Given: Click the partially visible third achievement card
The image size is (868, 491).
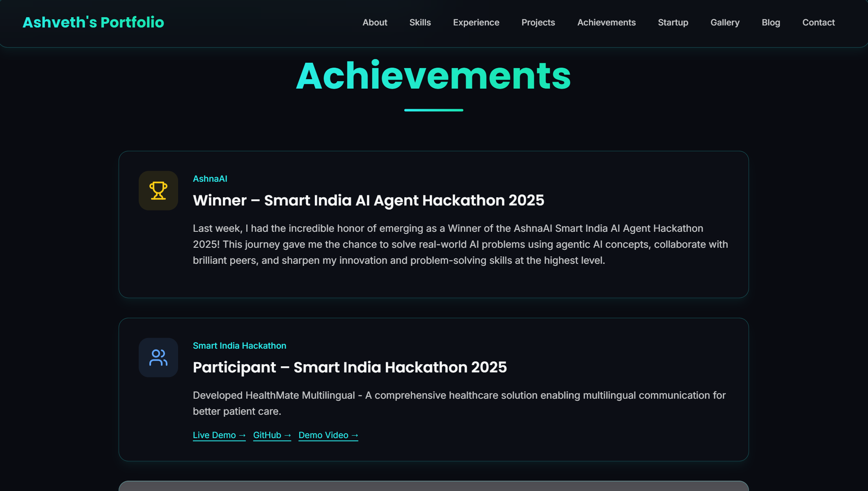Looking at the screenshot, I should pyautogui.click(x=433, y=486).
